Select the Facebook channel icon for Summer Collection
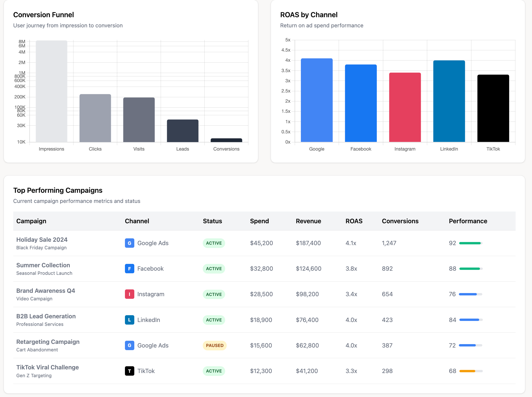 tap(129, 268)
